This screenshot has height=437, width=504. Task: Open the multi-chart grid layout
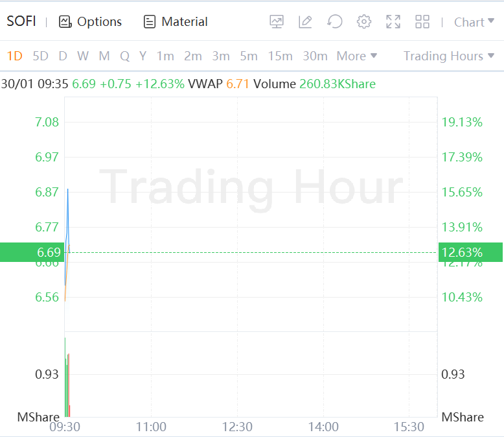point(422,22)
